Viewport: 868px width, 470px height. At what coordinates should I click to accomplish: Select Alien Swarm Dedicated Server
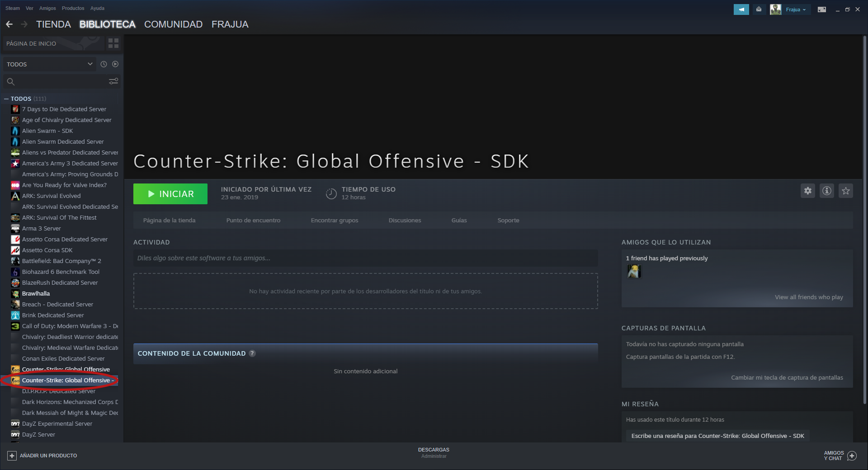64,142
